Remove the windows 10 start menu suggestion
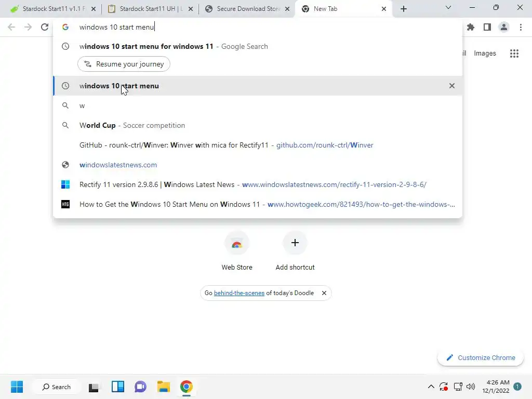 452,86
